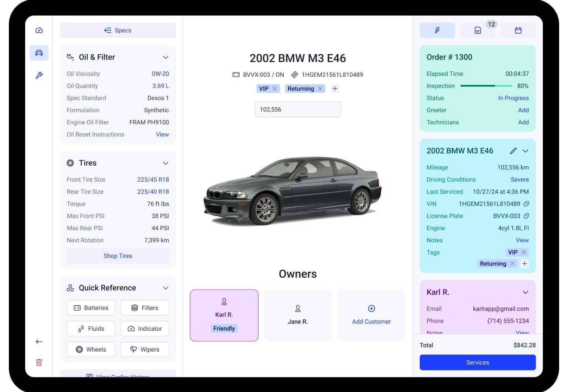Click the Services button
The width and height of the screenshot is (568, 392).
pos(477,362)
